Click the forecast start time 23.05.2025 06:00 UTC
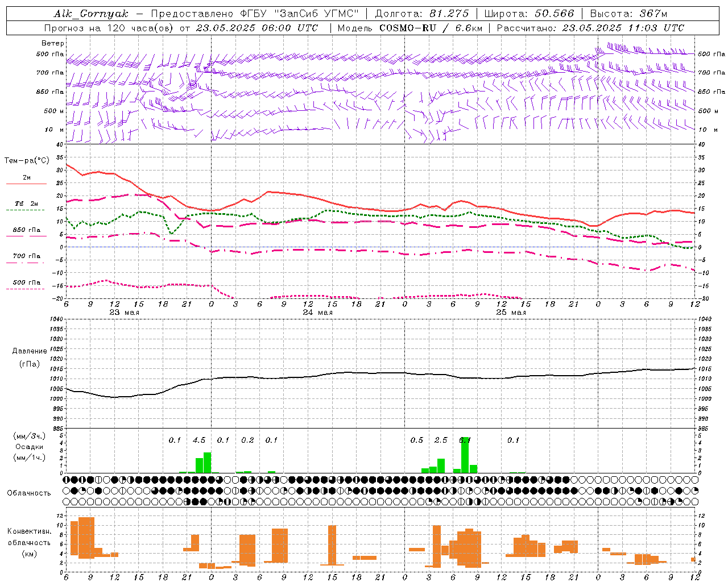Image resolution: width=728 pixels, height=582 pixels. tap(257, 28)
